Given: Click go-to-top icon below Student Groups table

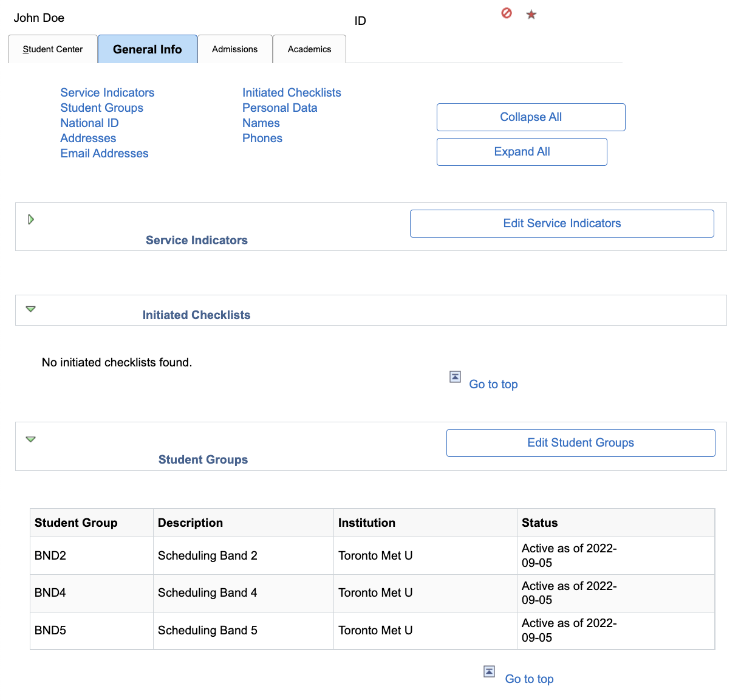Looking at the screenshot, I should (x=490, y=671).
